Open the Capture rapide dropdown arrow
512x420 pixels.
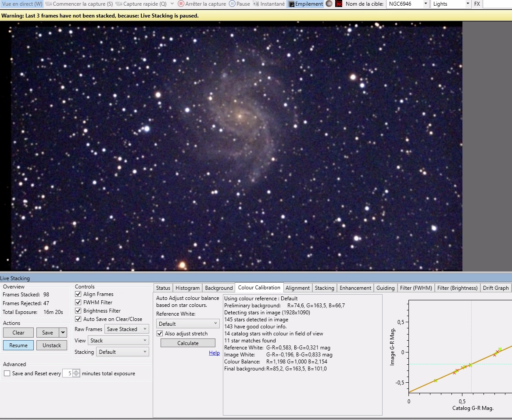[x=172, y=4]
